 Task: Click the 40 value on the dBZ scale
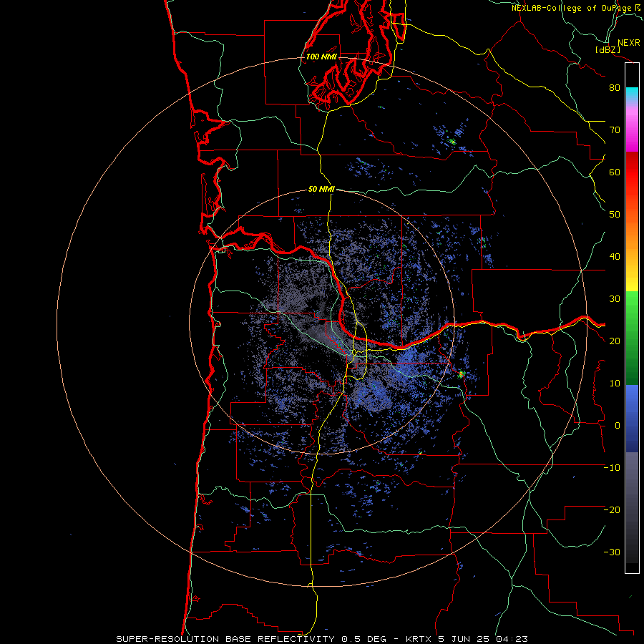pos(615,257)
